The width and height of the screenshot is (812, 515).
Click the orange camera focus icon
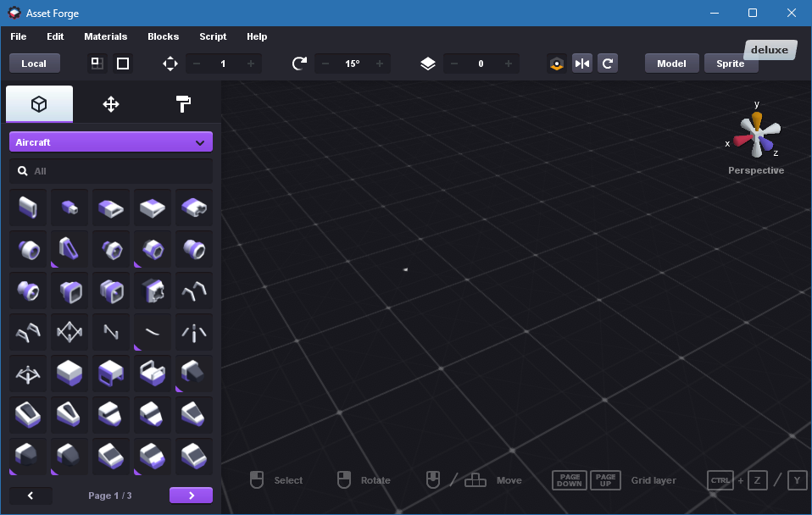coord(557,64)
